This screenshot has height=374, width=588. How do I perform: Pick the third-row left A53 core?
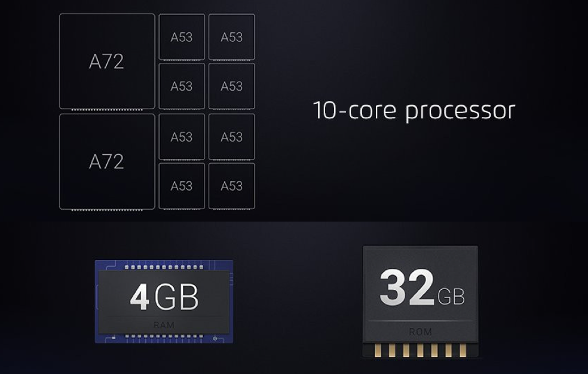click(182, 137)
